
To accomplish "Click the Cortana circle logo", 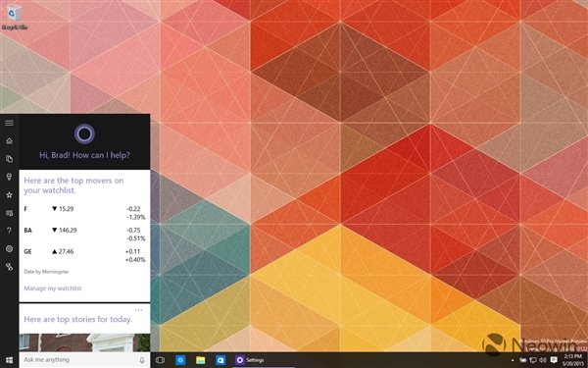I will 84,133.
